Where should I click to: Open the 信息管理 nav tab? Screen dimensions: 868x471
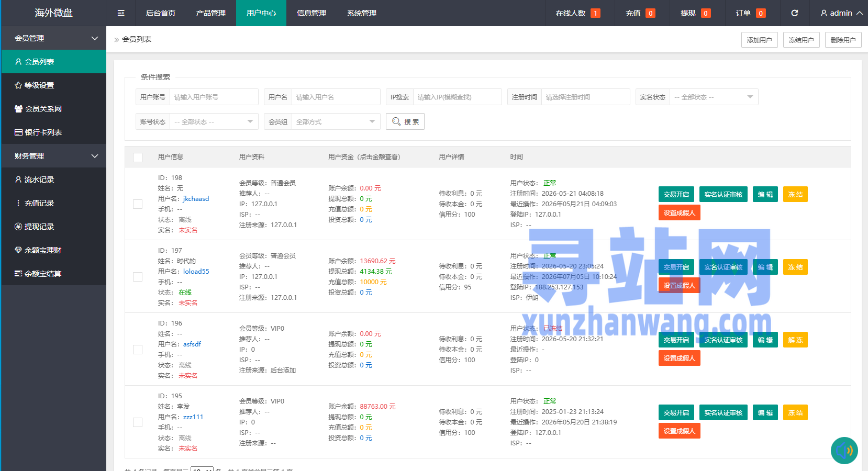click(x=311, y=13)
